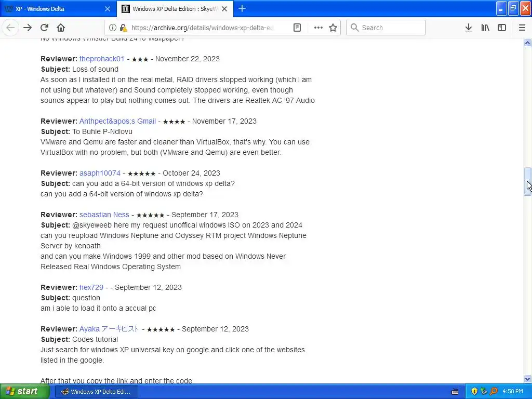Click the Search input box
This screenshot has width=532, height=399.
pyautogui.click(x=386, y=28)
